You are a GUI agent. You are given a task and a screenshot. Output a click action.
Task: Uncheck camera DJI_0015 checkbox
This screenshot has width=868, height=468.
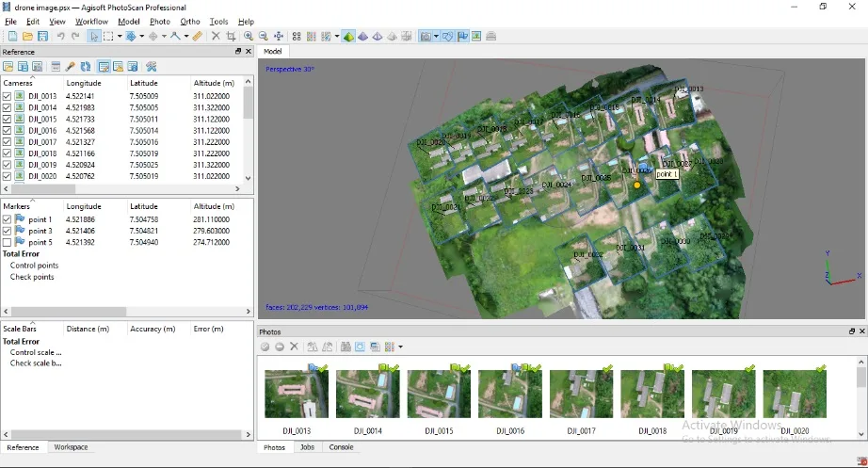7,119
